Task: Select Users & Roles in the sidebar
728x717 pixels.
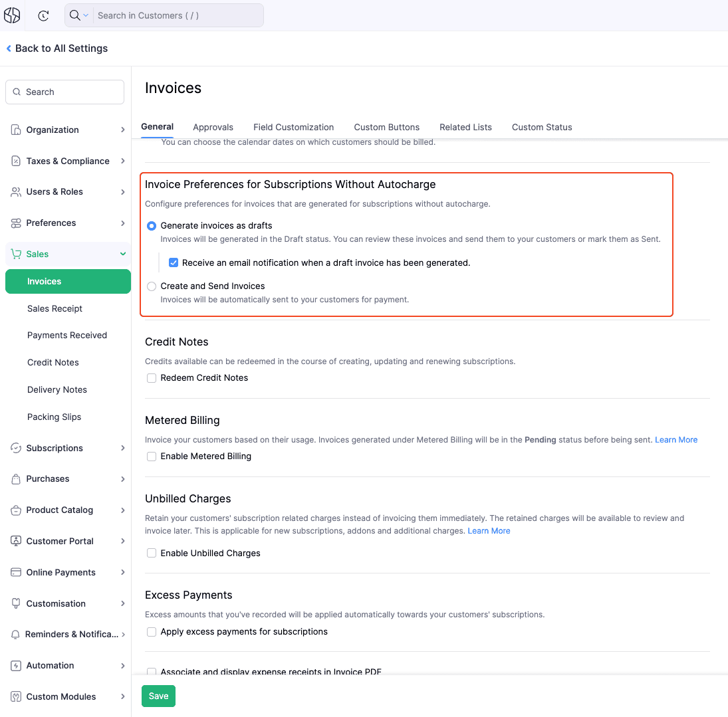Action: pos(15,191)
